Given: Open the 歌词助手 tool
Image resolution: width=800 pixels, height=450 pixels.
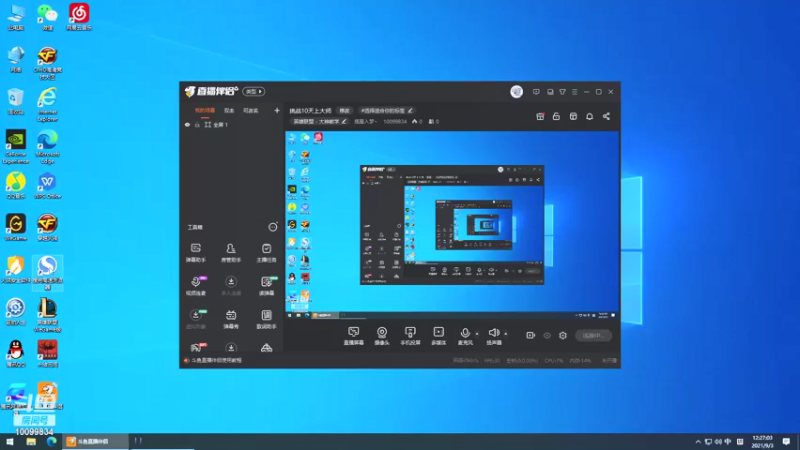Looking at the screenshot, I should coord(266,319).
